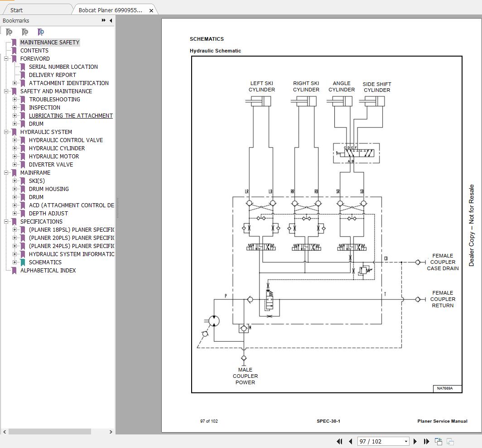Click the double-arrow Bookmarks options button
The width and height of the screenshot is (482, 448).
[104, 20]
